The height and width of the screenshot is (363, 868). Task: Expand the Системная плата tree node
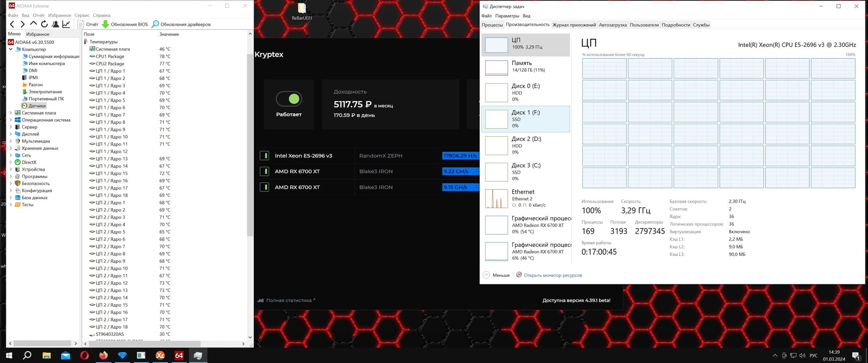11,113
